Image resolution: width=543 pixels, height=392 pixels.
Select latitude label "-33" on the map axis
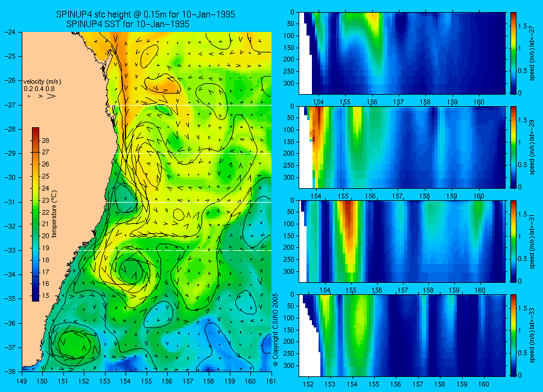(11, 250)
